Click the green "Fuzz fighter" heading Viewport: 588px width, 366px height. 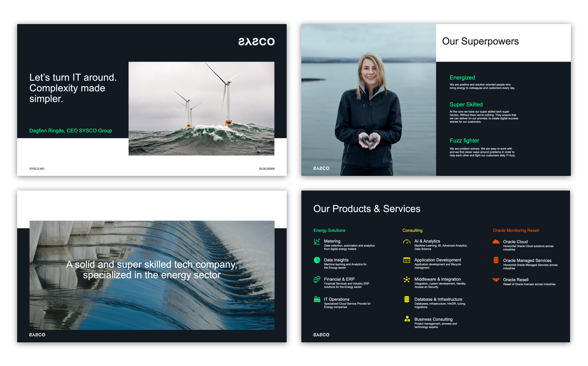464,140
